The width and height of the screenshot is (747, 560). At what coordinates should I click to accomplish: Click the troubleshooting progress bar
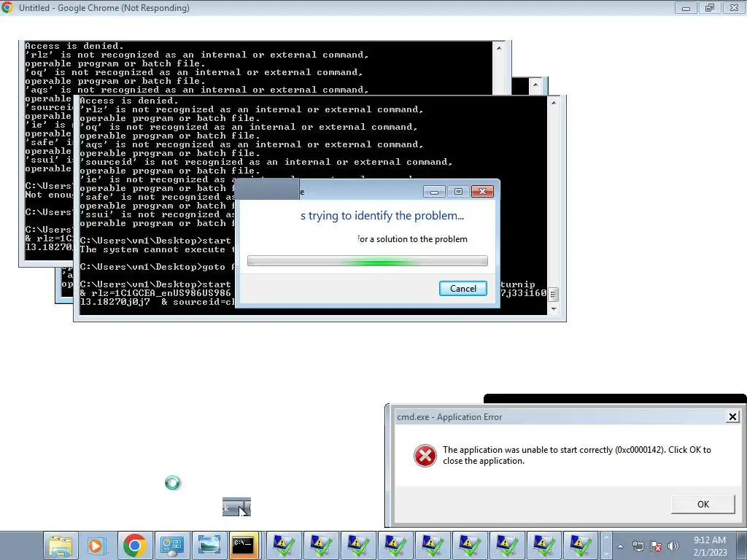(x=368, y=261)
